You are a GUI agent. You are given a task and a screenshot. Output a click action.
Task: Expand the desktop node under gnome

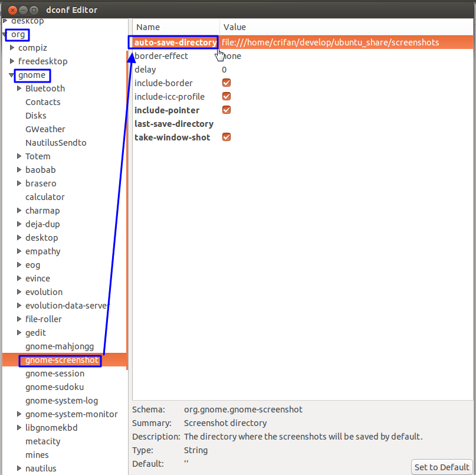(x=19, y=237)
